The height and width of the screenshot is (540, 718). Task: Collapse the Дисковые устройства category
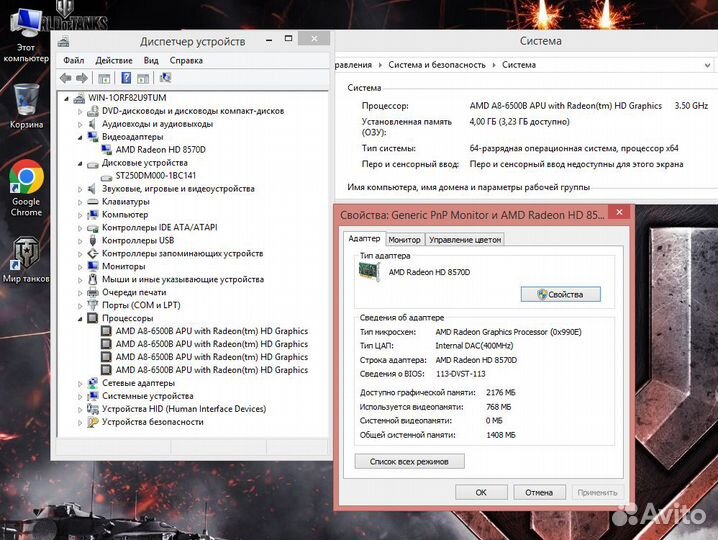80,163
